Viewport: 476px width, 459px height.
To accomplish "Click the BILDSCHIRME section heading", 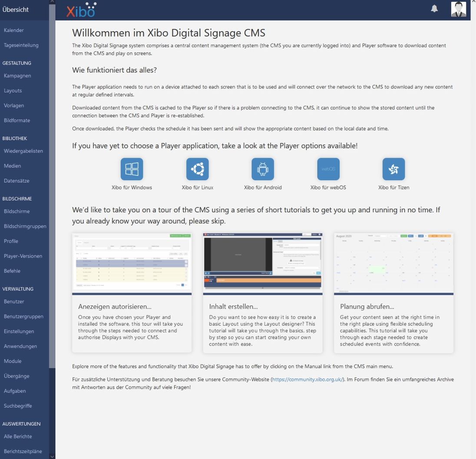I will [x=17, y=199].
